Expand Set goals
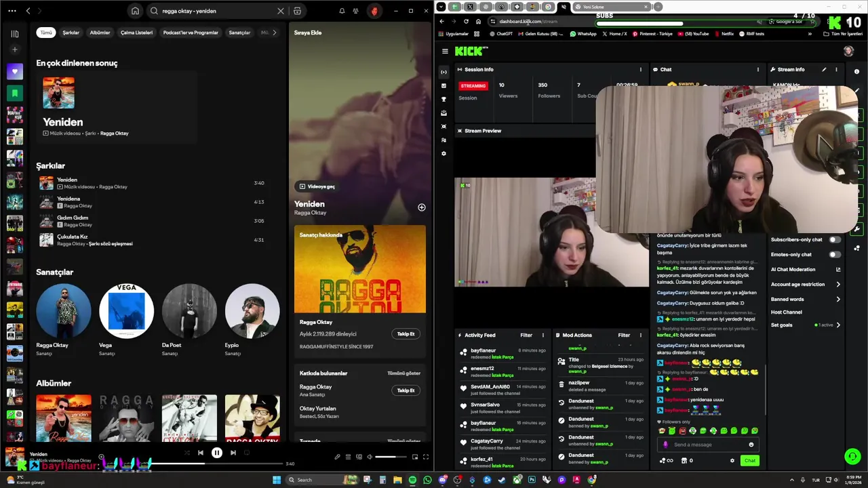868x488 pixels. tap(838, 325)
